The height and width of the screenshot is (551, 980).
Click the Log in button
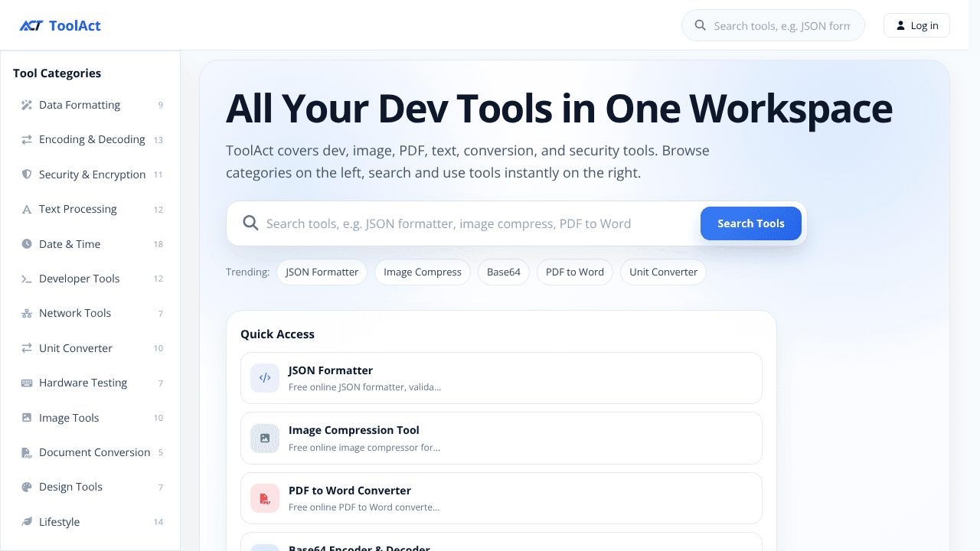(x=916, y=25)
